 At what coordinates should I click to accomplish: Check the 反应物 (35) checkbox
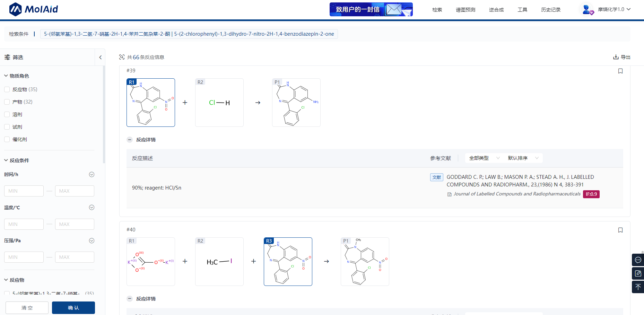click(x=7, y=89)
